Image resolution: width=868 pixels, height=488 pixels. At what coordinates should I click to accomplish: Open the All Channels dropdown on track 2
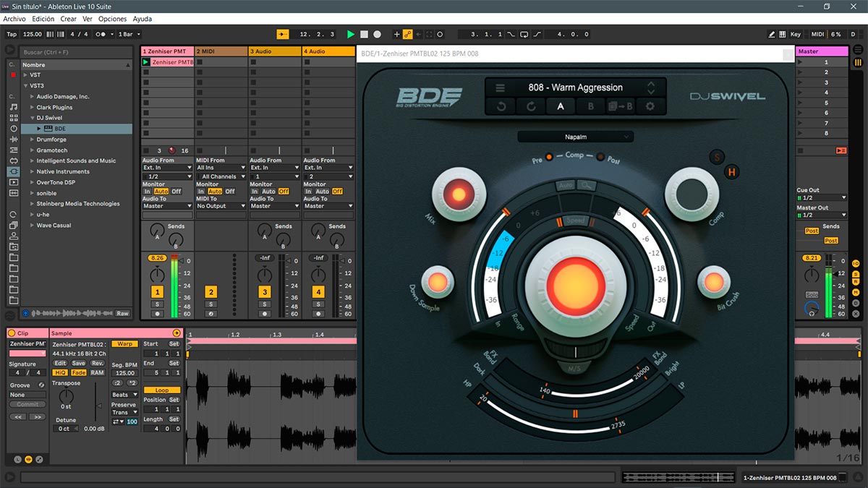click(221, 176)
